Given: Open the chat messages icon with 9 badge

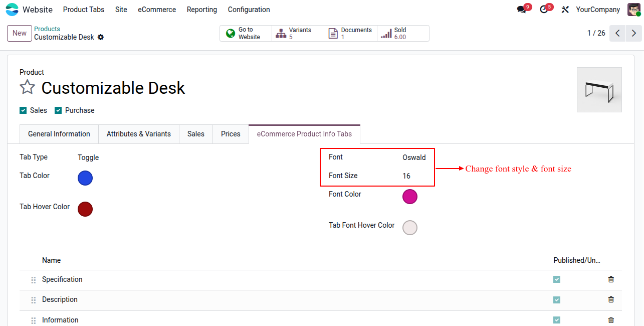Looking at the screenshot, I should pyautogui.click(x=522, y=10).
